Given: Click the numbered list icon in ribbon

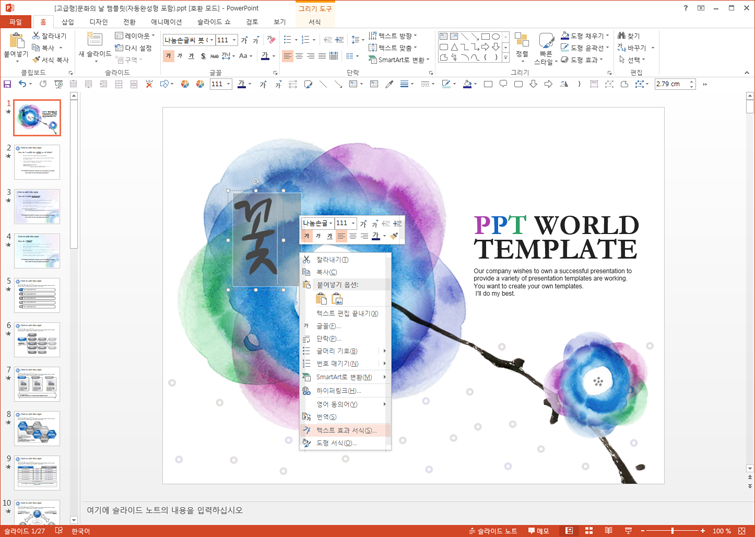Looking at the screenshot, I should 305,39.
